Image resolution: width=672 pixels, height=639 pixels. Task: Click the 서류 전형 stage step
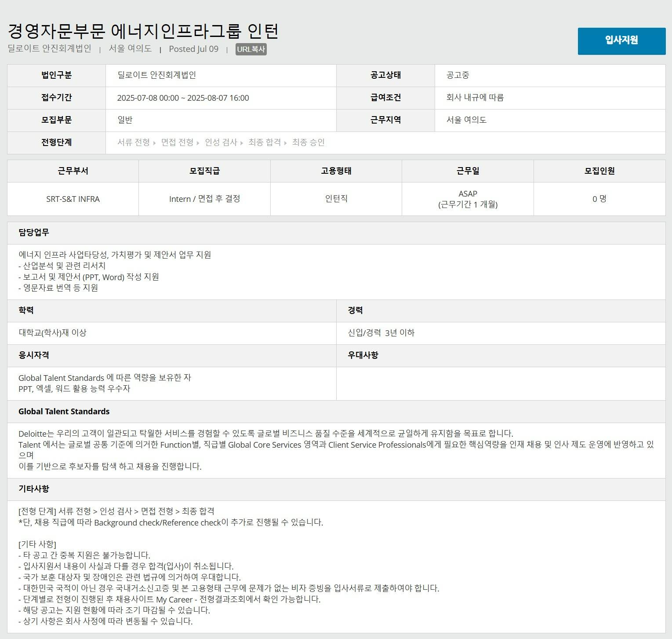pyautogui.click(x=134, y=142)
